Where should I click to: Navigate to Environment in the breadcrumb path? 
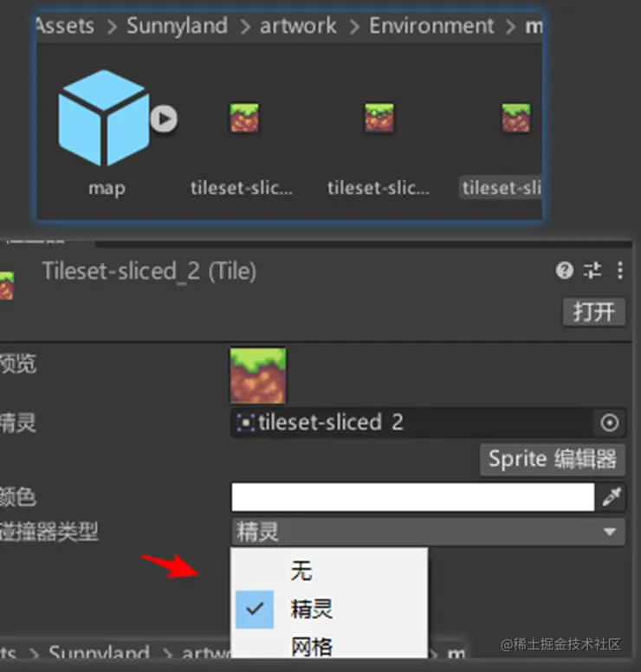[431, 26]
